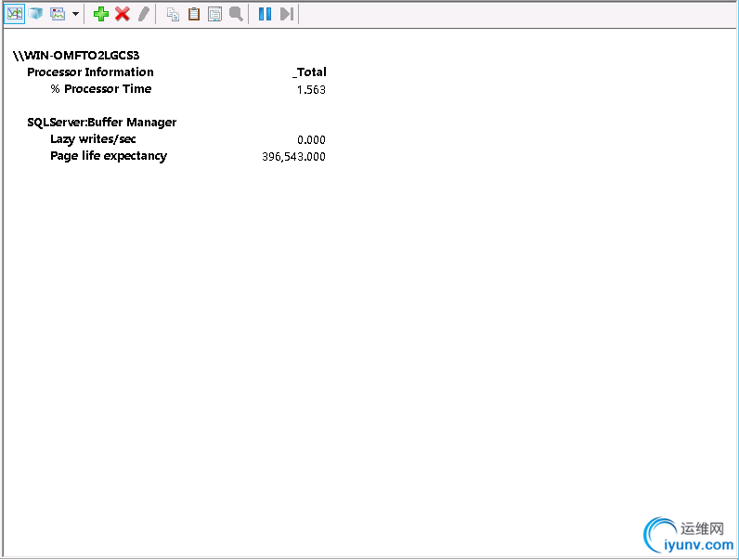Image resolution: width=739 pixels, height=560 pixels.
Task: Select the SQLServer:Buffer Manager heading
Action: 102,123
